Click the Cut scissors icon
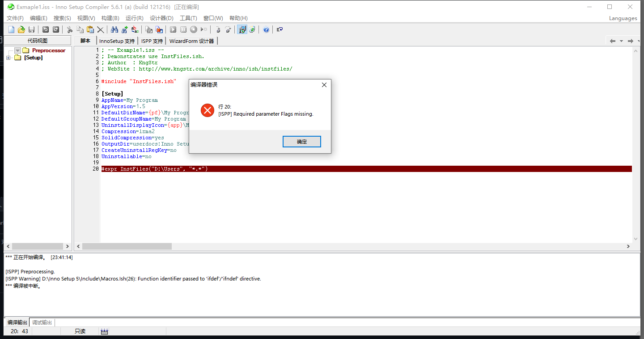Screen dimensions: 644x339 pos(69,29)
